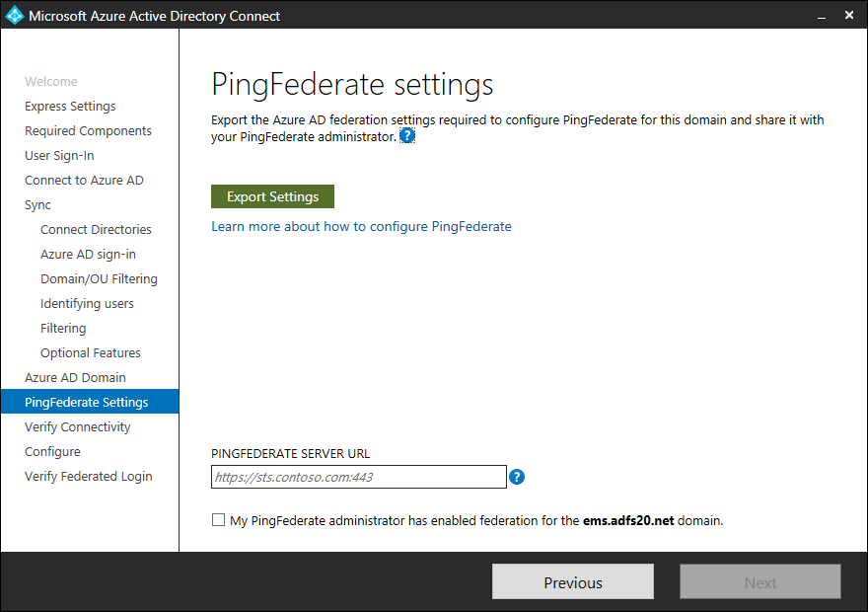The image size is (868, 612).
Task: Navigate to Identifying users
Action: pyautogui.click(x=86, y=303)
